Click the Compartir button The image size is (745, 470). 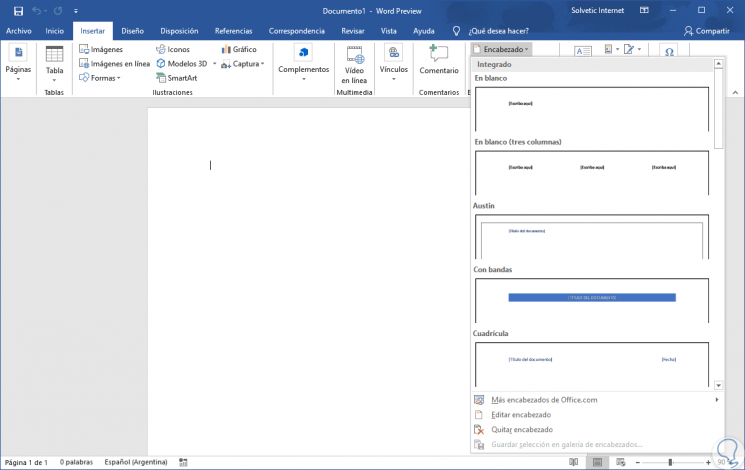tap(707, 31)
